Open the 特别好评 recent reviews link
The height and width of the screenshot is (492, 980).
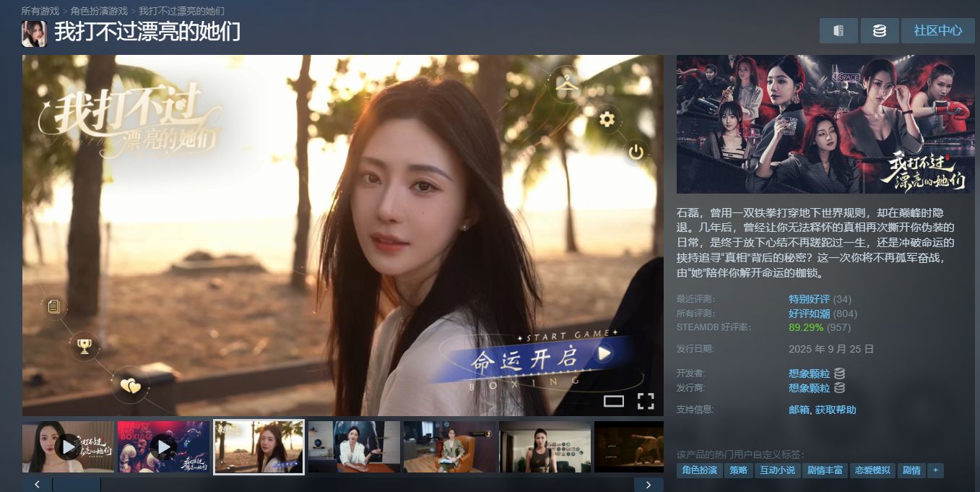[x=809, y=299]
